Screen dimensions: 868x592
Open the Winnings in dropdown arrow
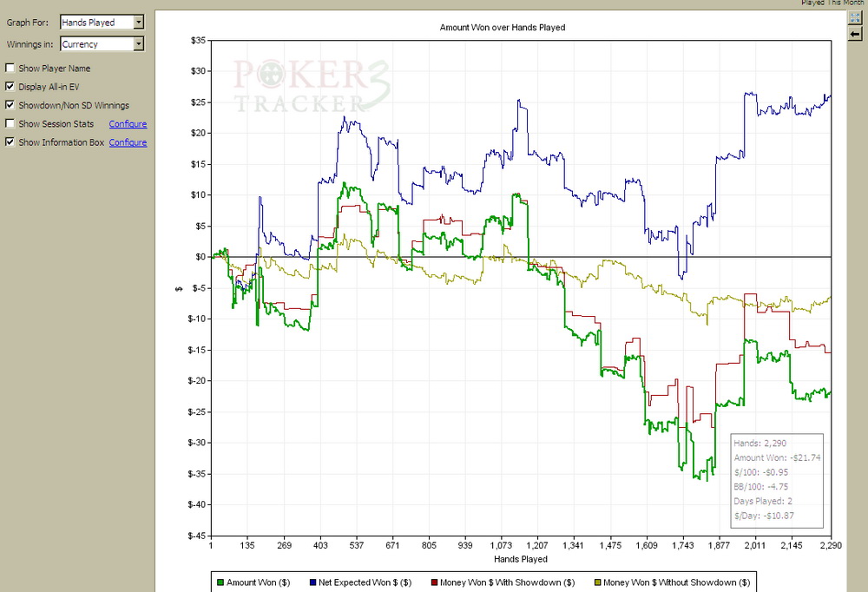139,43
